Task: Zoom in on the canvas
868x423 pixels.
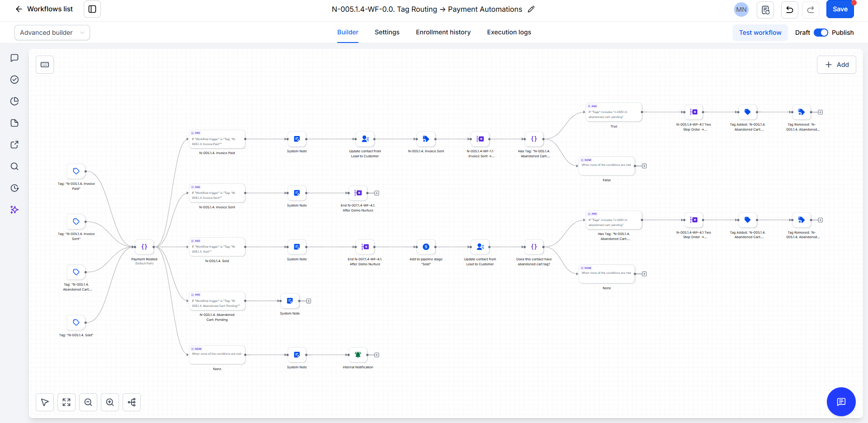Action: click(110, 402)
